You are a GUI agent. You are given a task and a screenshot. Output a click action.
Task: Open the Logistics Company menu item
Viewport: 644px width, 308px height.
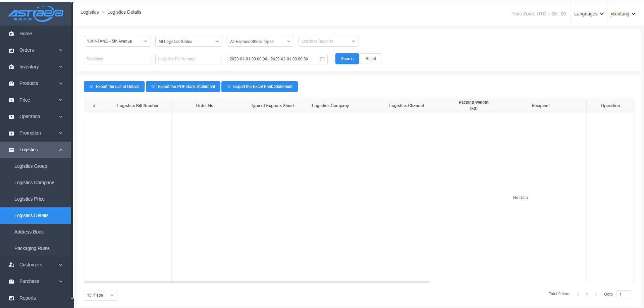point(34,183)
